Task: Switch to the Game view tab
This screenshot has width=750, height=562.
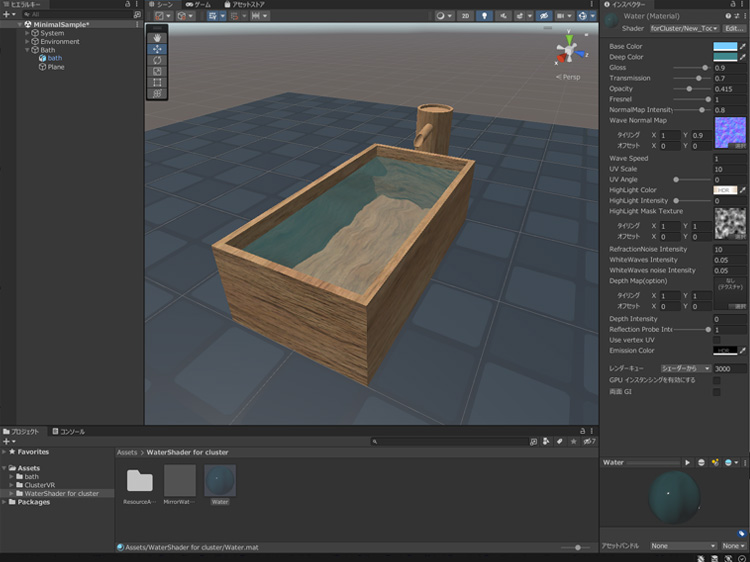Action: pos(198,5)
